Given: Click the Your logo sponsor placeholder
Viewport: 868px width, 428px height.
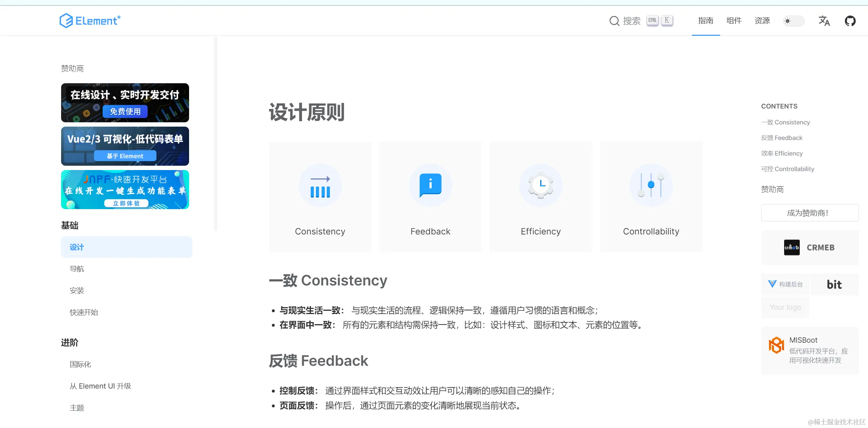Looking at the screenshot, I should click(x=785, y=307).
